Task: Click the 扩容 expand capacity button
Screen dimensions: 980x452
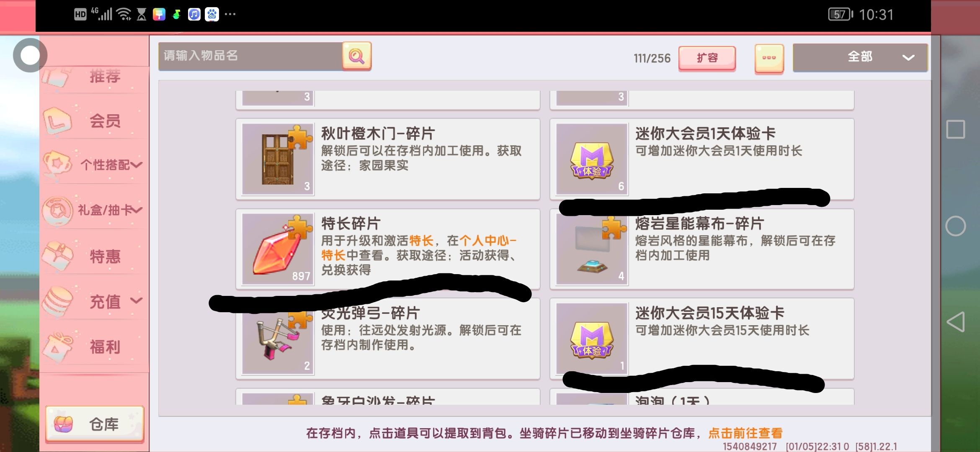Action: pos(707,58)
